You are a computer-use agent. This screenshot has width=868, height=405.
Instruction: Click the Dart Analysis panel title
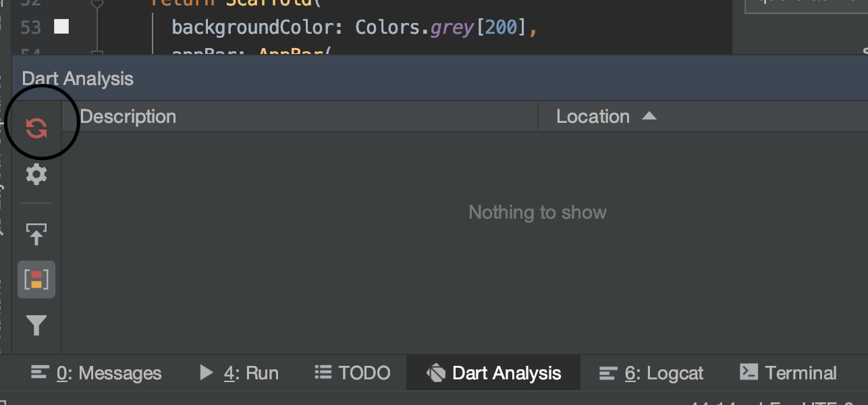point(78,78)
